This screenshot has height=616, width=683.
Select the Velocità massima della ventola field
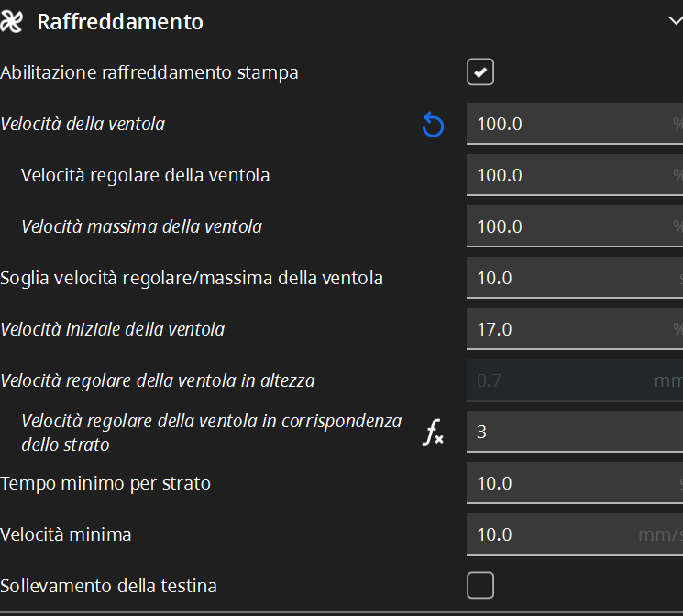click(x=568, y=226)
